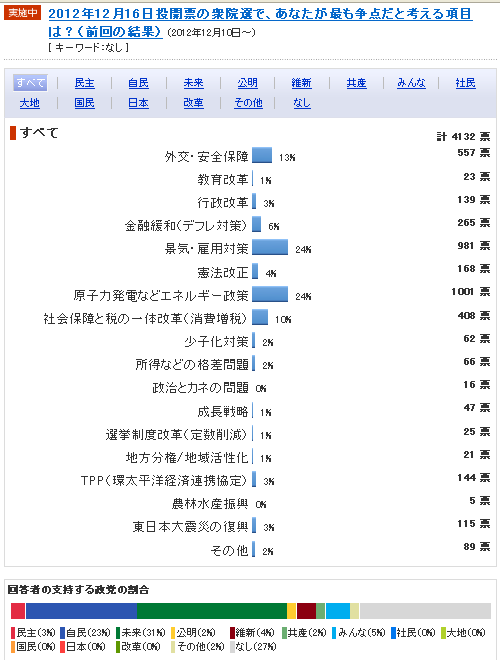Select the 所得などの格差問題 label
500x660 pixels.
click(x=192, y=364)
